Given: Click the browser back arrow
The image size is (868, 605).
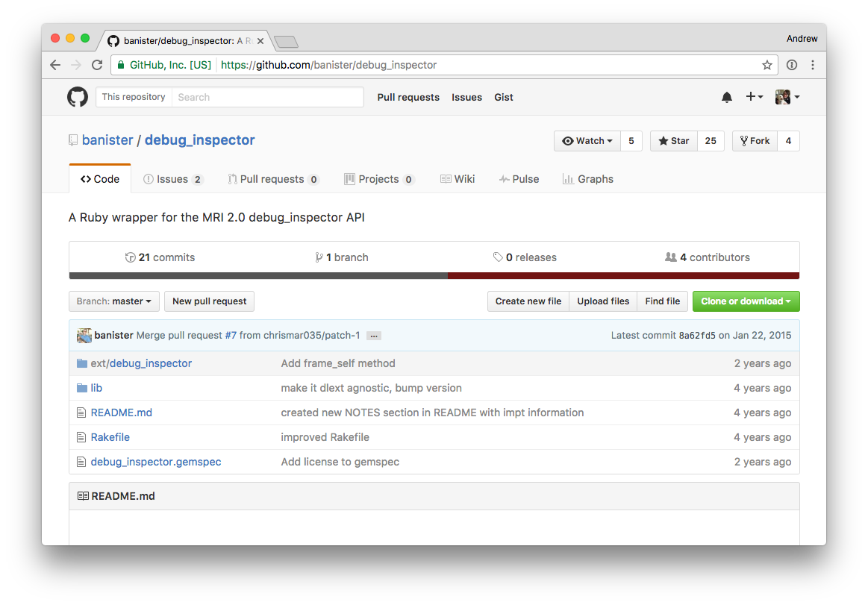Looking at the screenshot, I should click(x=55, y=65).
